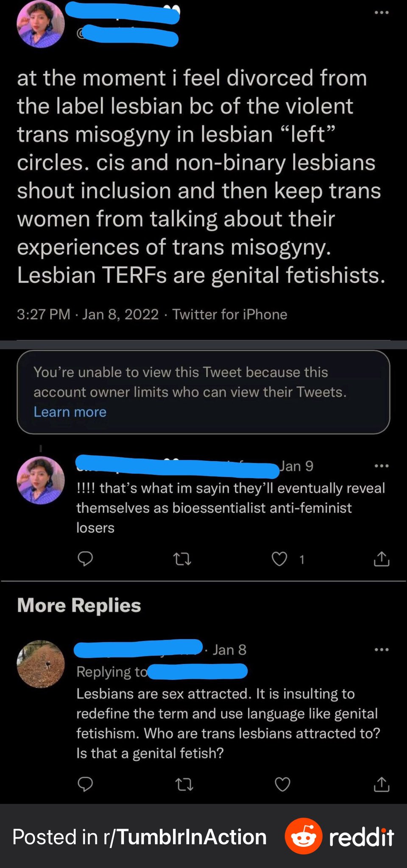Like the 'Lesbians are sex attracted' reply
The height and width of the screenshot is (868, 407).
(x=282, y=785)
